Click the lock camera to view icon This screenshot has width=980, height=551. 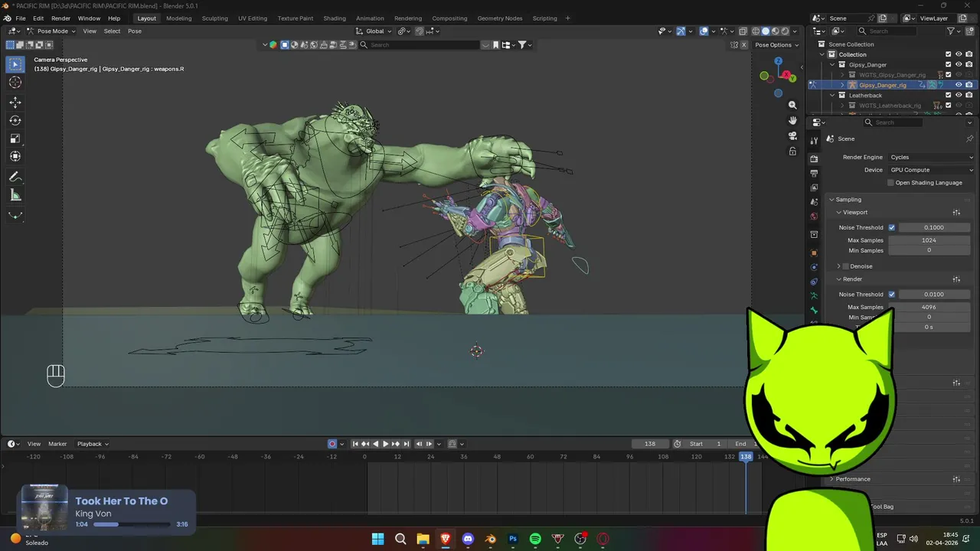792,151
